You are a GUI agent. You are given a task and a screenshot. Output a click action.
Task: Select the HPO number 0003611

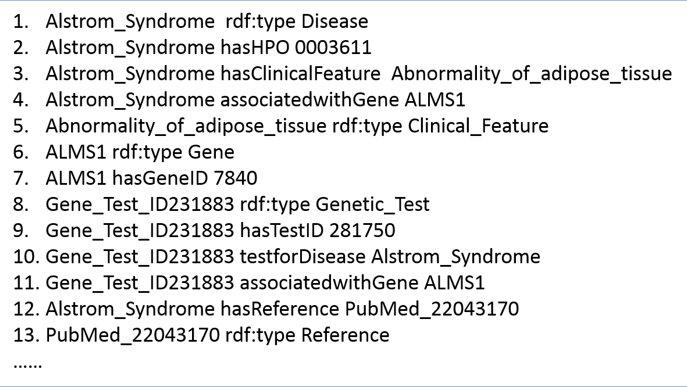pos(333,47)
